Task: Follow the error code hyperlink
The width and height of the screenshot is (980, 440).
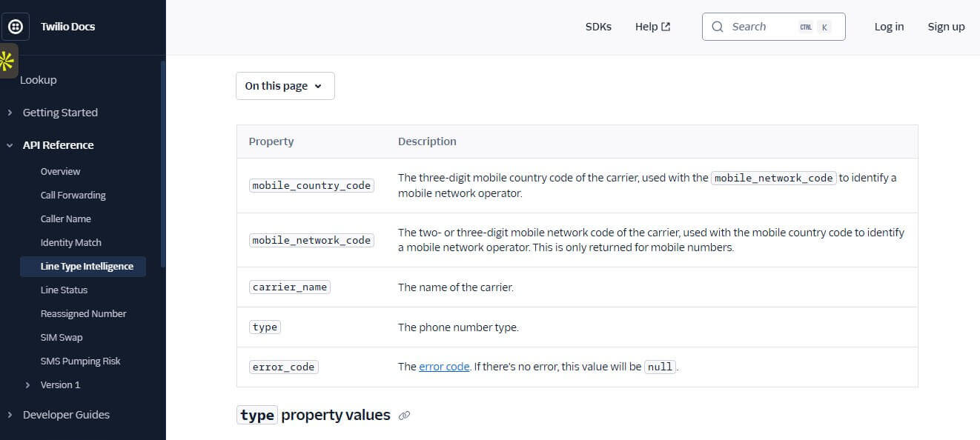Action: [x=444, y=367]
